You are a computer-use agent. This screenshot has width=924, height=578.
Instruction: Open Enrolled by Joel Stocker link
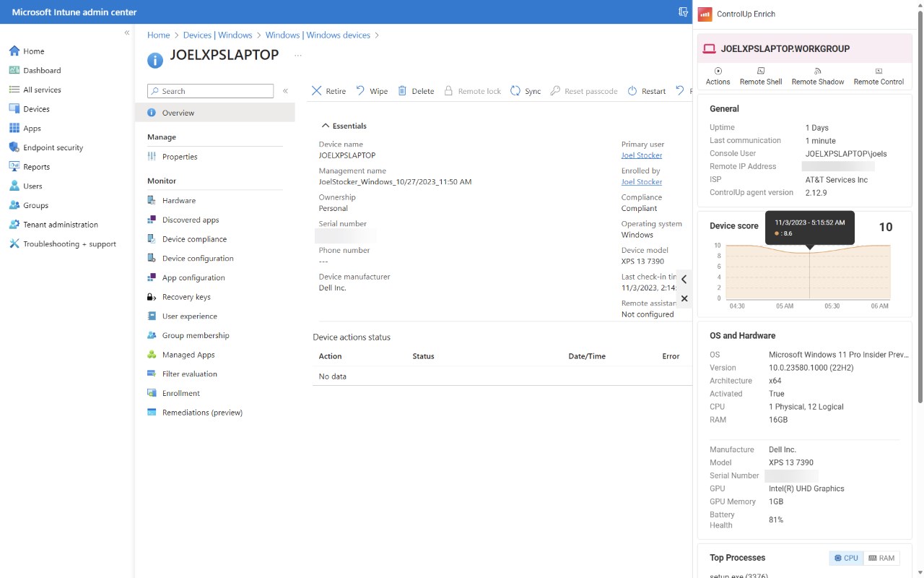(642, 182)
